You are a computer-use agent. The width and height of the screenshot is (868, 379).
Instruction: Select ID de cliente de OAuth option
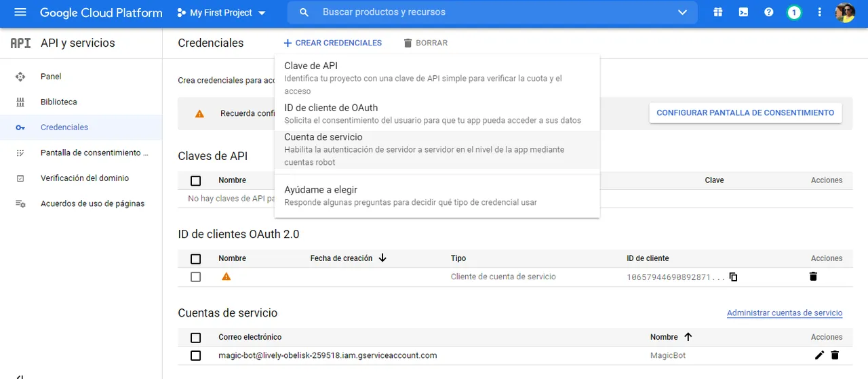pos(437,113)
